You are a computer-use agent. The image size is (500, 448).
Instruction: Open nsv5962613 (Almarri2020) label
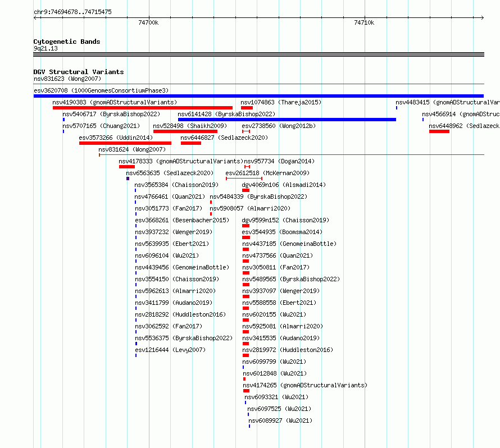click(x=175, y=291)
